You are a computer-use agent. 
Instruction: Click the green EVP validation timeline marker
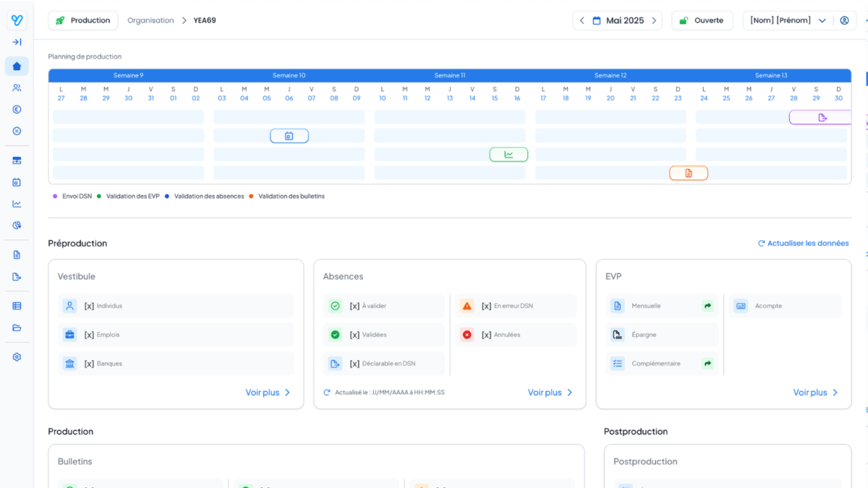[x=509, y=154]
